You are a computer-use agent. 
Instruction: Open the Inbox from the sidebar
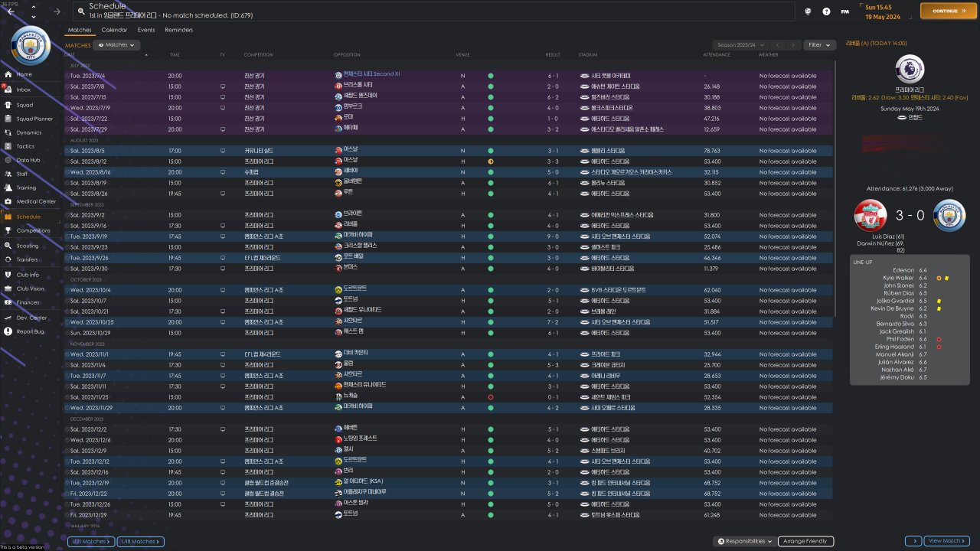23,90
